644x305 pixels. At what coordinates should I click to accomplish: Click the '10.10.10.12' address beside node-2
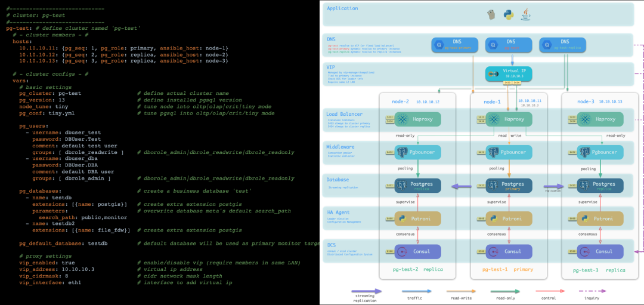pos(428,102)
